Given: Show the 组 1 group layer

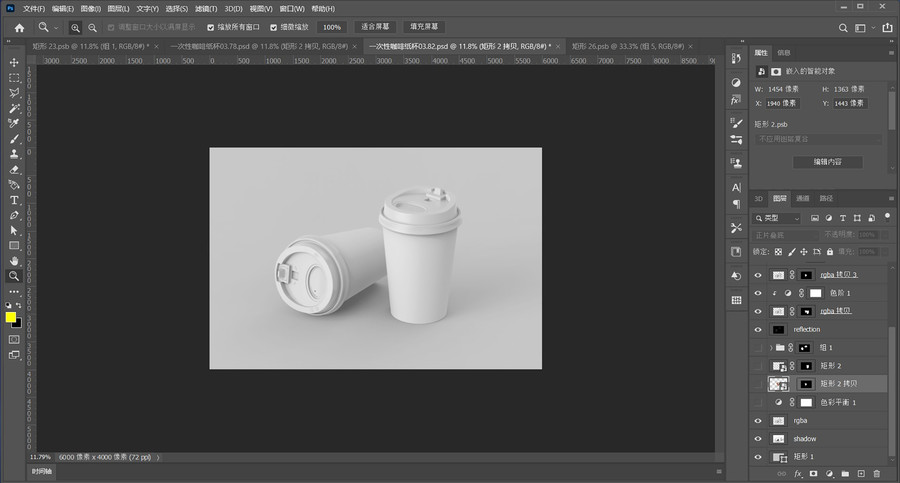Looking at the screenshot, I should (758, 348).
